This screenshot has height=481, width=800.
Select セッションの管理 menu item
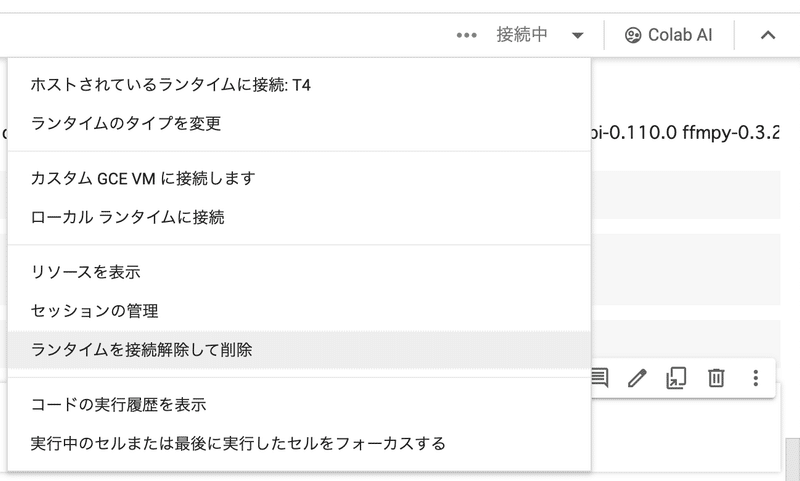tap(95, 311)
